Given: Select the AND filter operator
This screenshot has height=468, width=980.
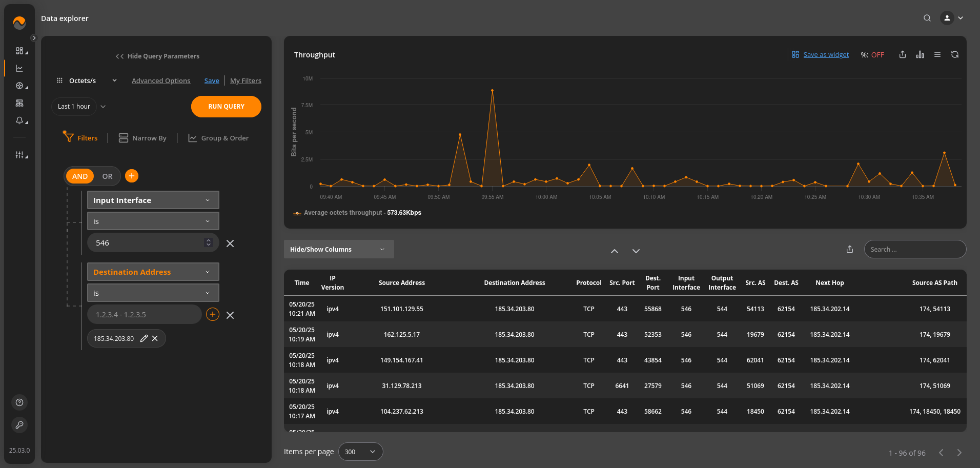Looking at the screenshot, I should point(80,176).
